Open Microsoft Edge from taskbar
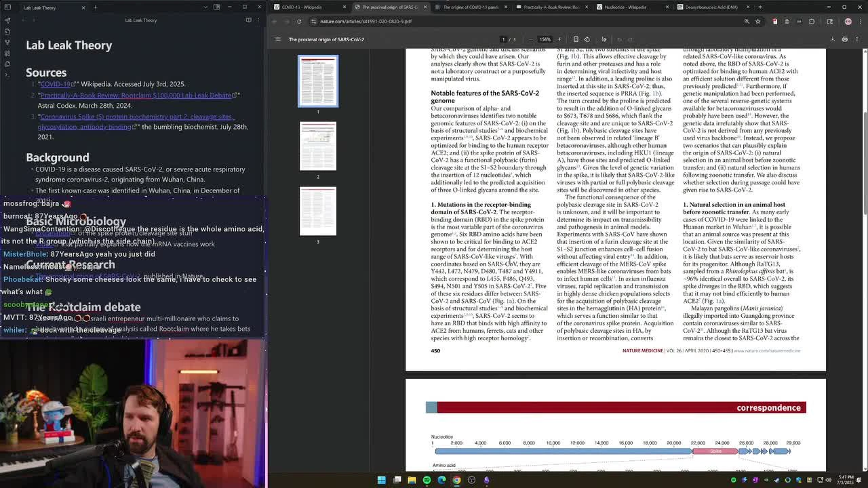This screenshot has width=868, height=488. coord(441,480)
